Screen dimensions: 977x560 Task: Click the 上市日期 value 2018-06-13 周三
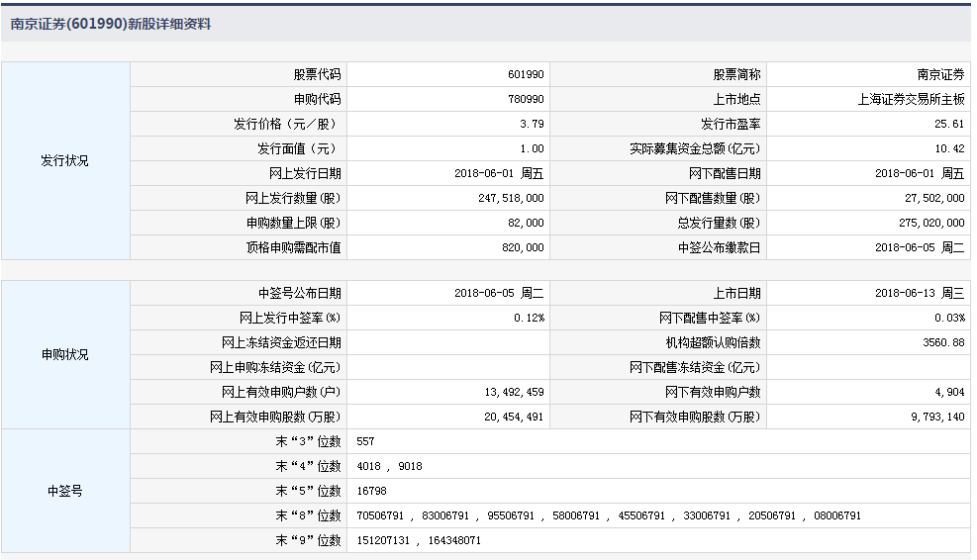920,293
